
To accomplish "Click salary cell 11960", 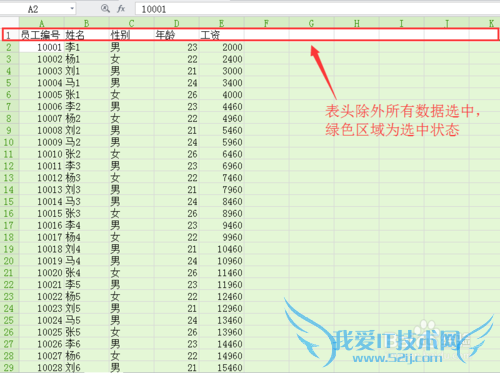I will click(221, 285).
